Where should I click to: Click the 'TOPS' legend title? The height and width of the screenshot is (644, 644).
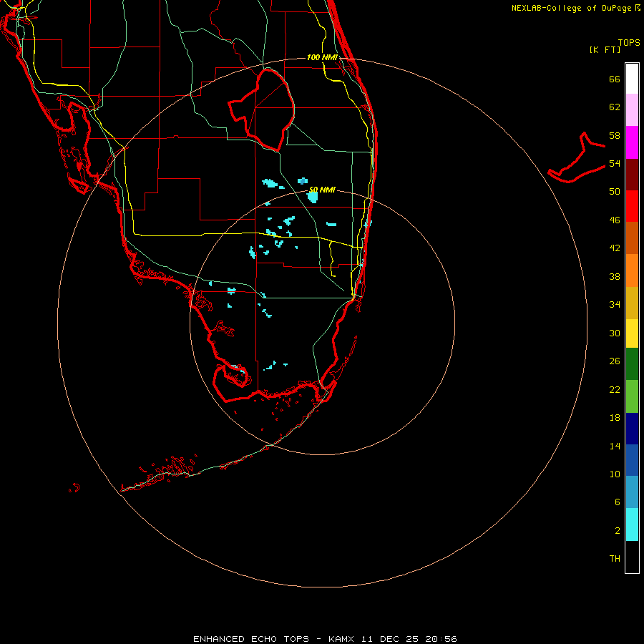coord(629,42)
